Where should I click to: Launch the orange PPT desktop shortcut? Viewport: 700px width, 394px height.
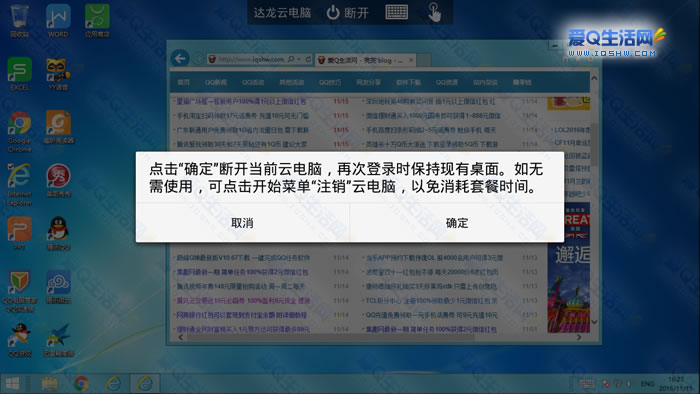click(x=19, y=233)
